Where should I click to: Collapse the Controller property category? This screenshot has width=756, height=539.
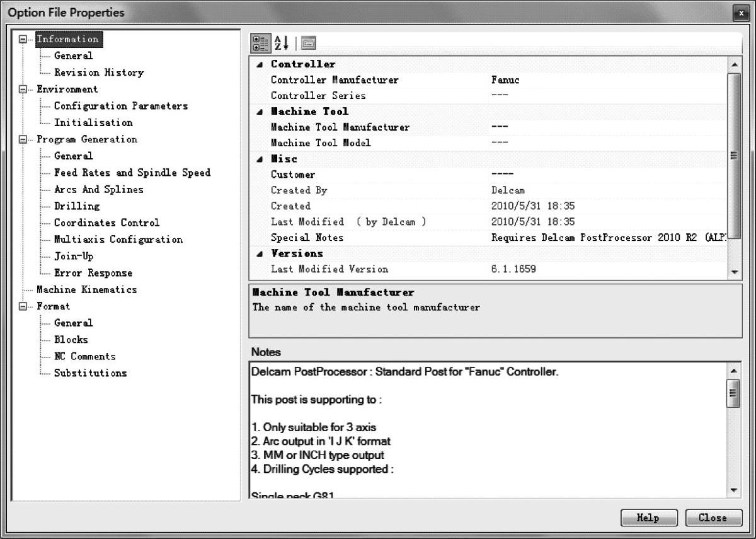click(260, 64)
